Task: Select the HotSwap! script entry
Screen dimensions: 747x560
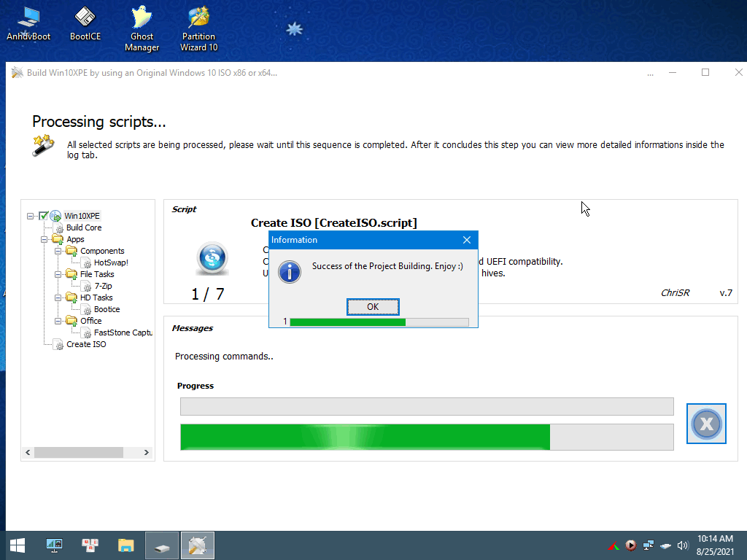Action: tap(111, 262)
